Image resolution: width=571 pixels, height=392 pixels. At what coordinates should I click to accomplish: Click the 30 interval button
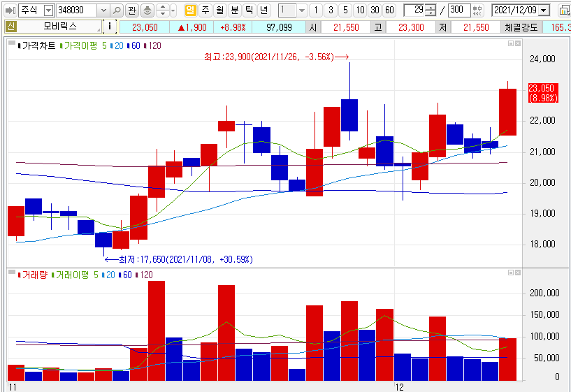coord(375,10)
